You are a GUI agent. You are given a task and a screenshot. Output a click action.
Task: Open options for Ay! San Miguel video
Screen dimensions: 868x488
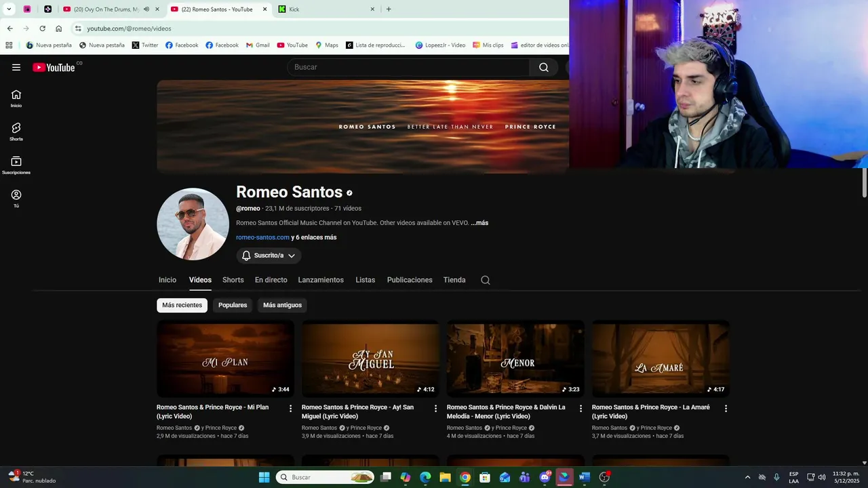(436, 409)
